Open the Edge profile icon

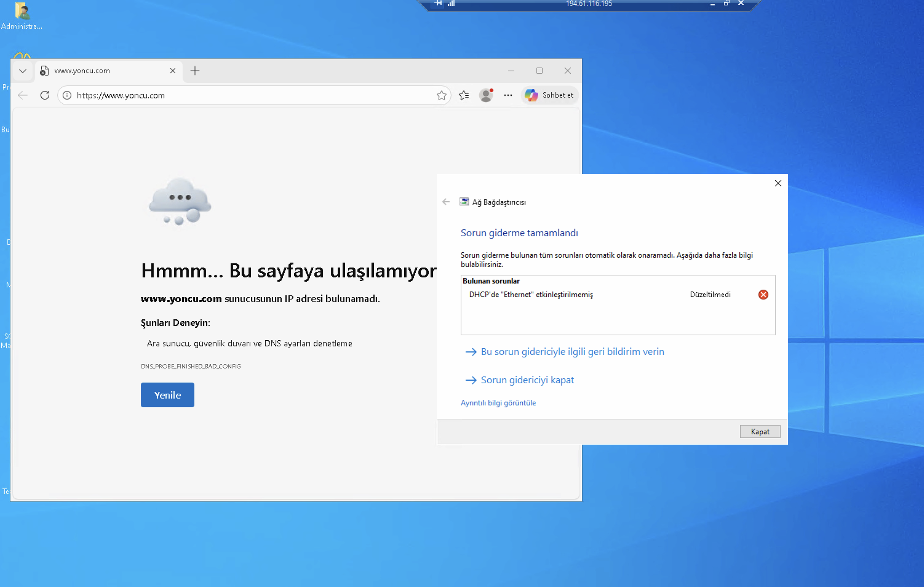[x=486, y=95]
